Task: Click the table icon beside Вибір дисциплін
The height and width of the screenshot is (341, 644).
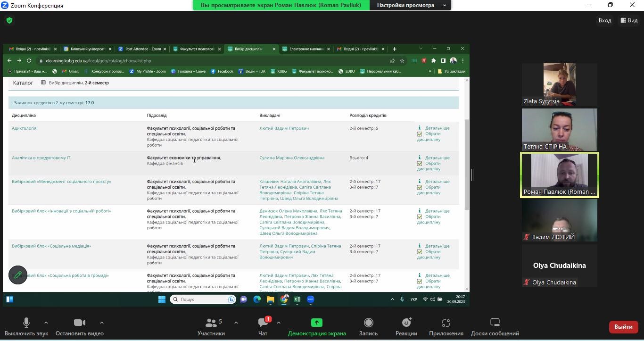Action: [43, 83]
